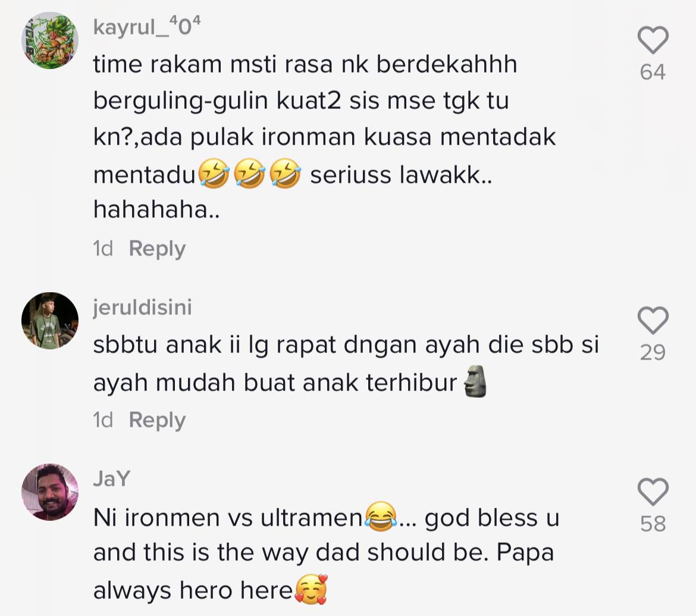Click the moai statue emoji
This screenshot has width=696, height=616.
click(x=475, y=381)
